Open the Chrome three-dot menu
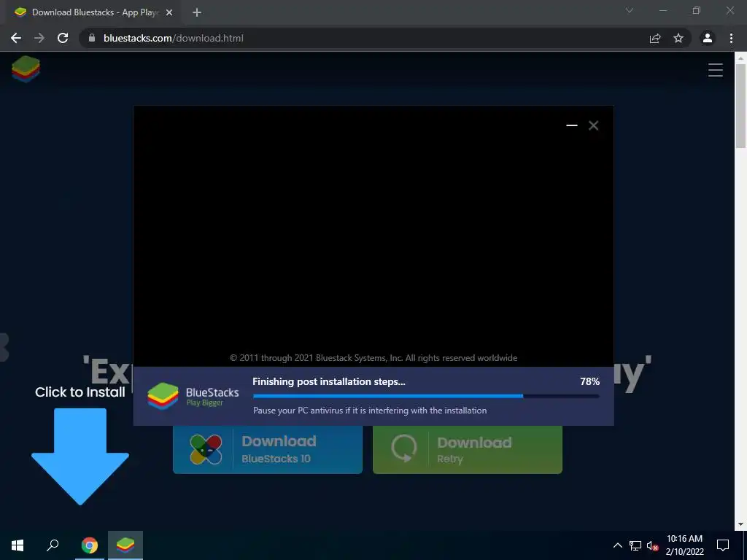 [x=731, y=38]
